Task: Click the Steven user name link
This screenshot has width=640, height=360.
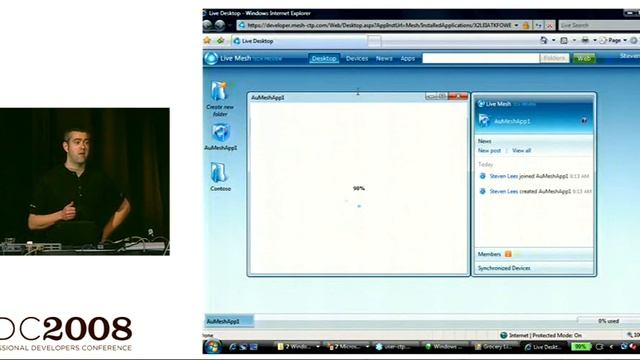Action: (x=630, y=56)
